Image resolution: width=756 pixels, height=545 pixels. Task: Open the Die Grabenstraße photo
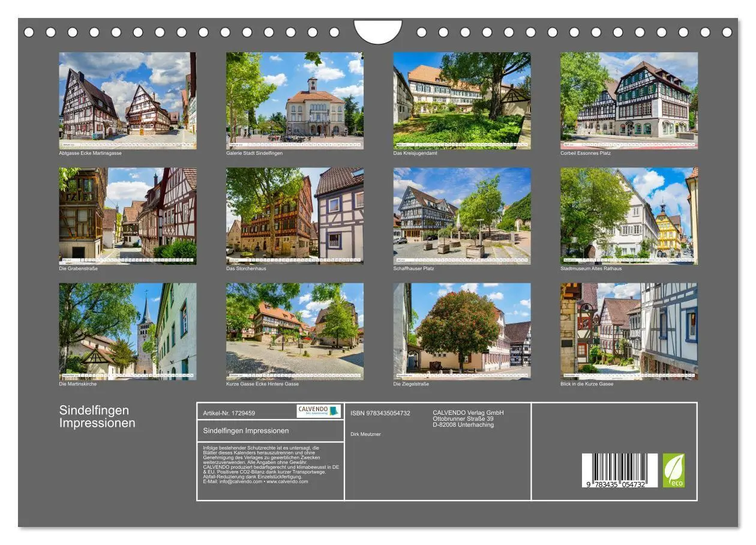[x=128, y=216]
